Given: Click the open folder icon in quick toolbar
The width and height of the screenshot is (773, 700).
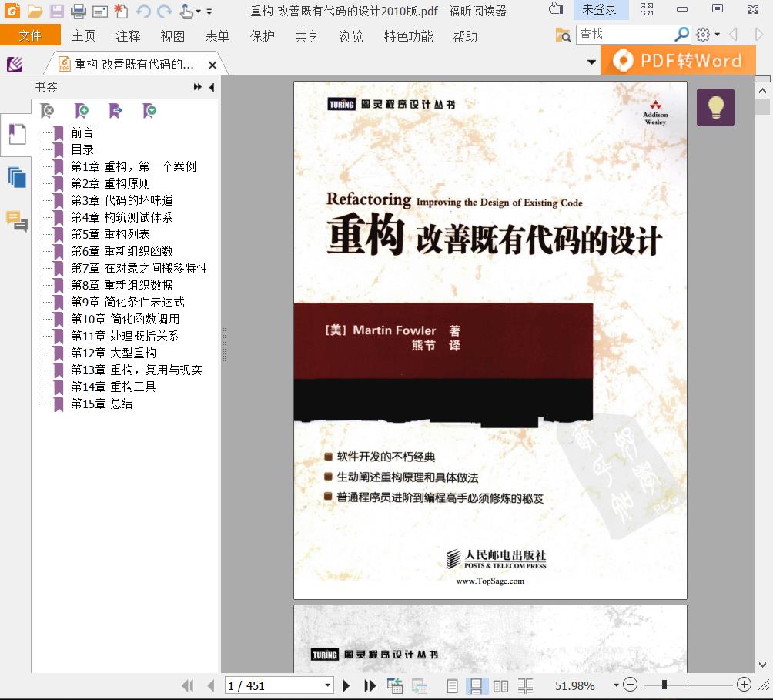Looking at the screenshot, I should coord(35,11).
